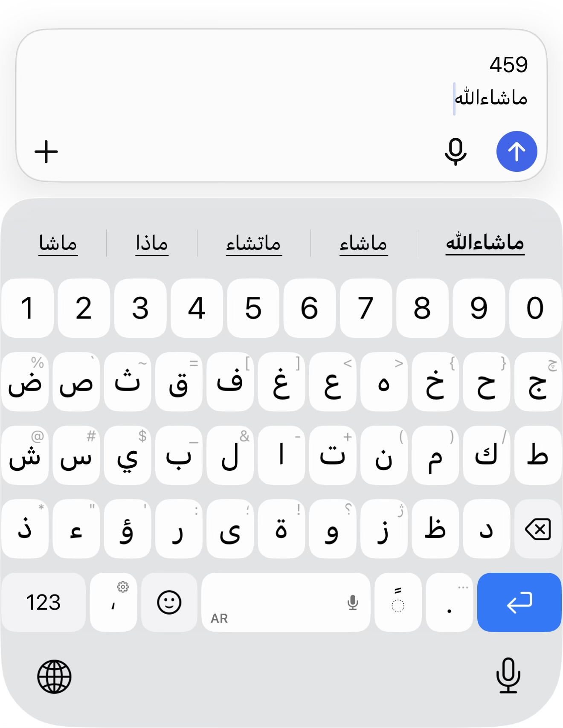
Task: Tap the blue return key
Action: (519, 602)
